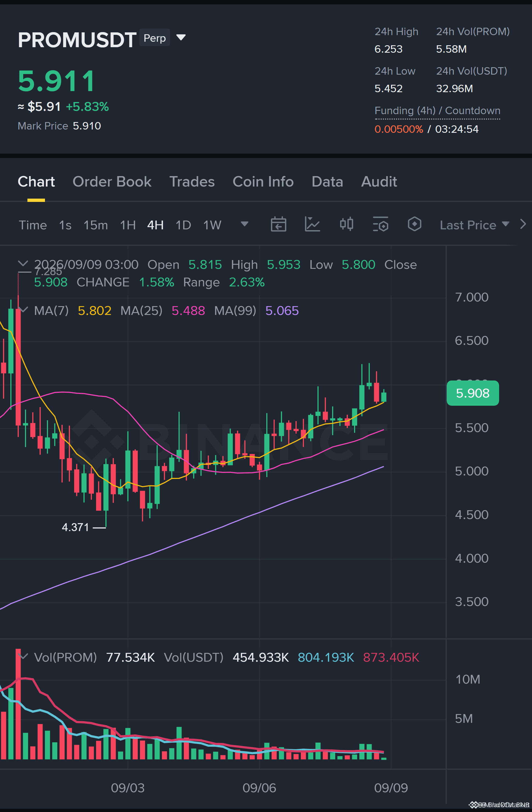Select the candlestick chart type icon
This screenshot has width=532, height=812.
coord(346,224)
